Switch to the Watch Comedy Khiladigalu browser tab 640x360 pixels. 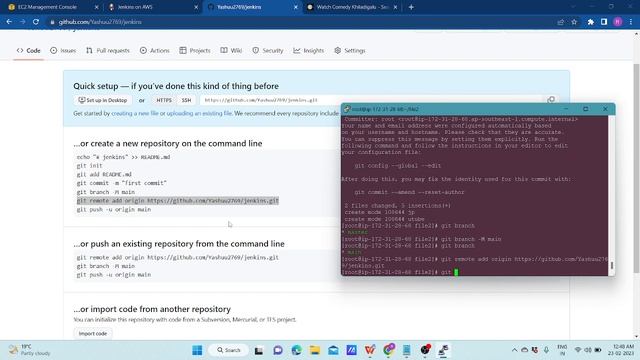pyautogui.click(x=352, y=7)
